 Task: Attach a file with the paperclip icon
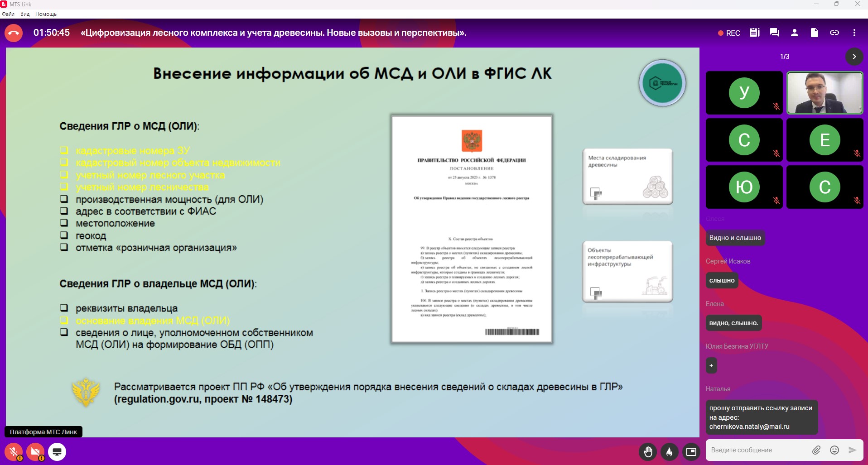(816, 450)
